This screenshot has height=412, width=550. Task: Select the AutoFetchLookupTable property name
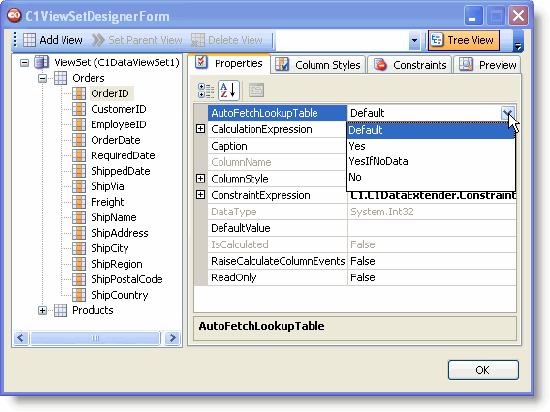277,113
